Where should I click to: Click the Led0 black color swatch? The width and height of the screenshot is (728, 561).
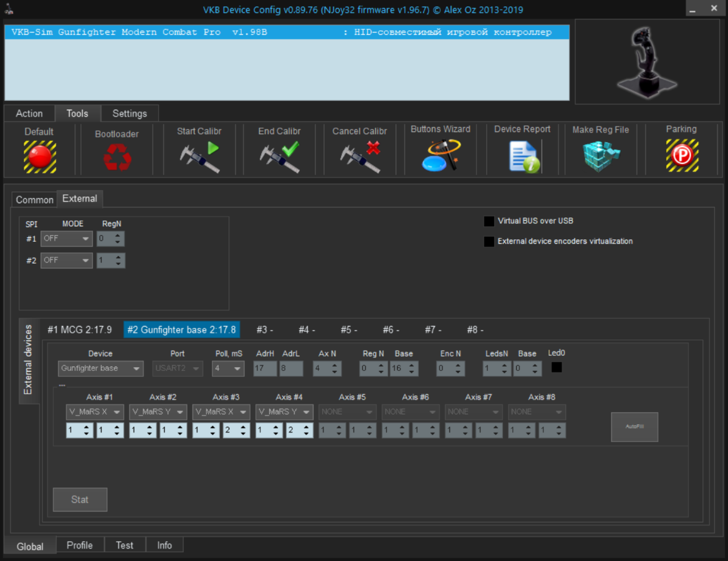tap(557, 367)
